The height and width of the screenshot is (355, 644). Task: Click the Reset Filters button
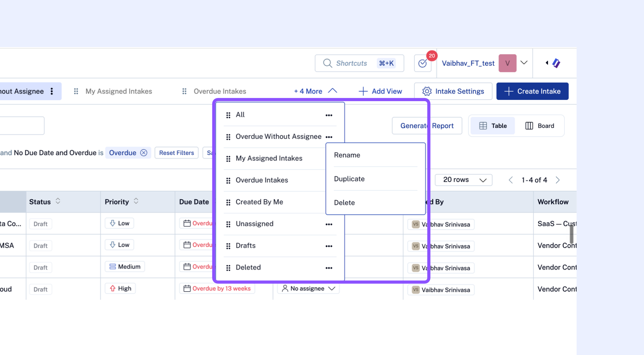tap(176, 153)
